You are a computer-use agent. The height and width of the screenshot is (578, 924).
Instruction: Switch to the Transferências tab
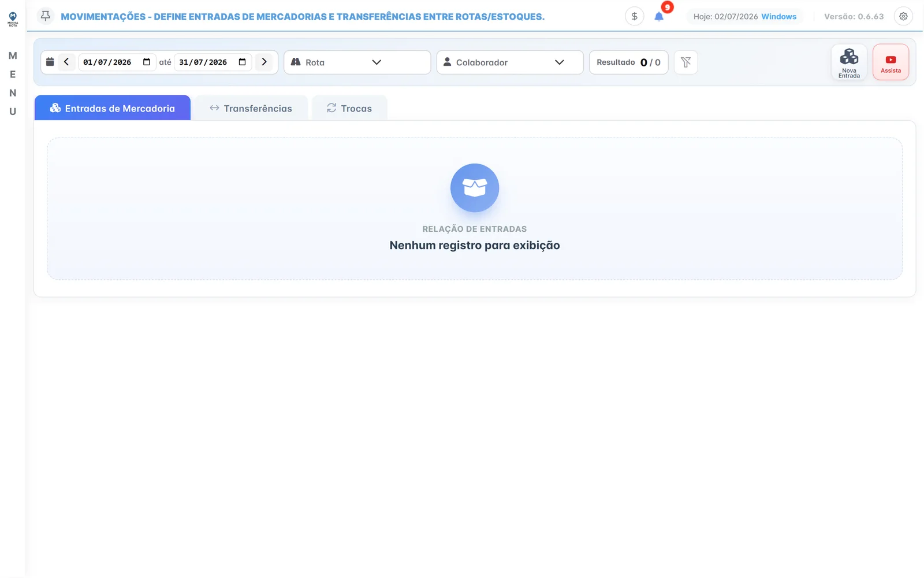click(x=251, y=108)
